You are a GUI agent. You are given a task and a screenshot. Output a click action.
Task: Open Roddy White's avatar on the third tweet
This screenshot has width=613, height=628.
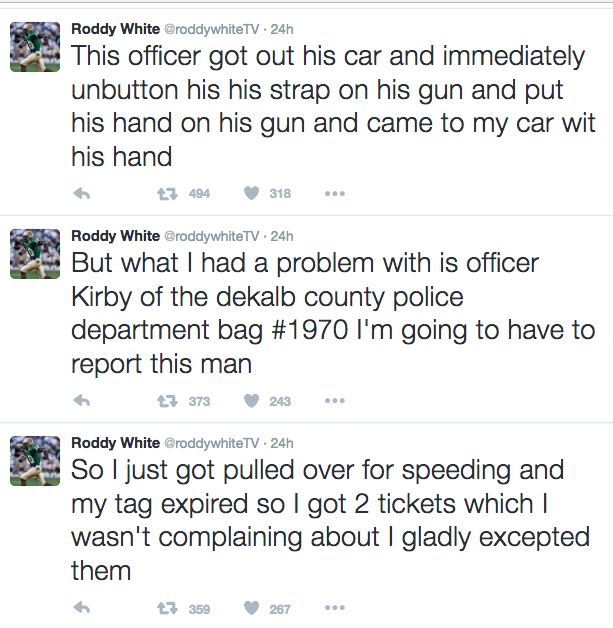(35, 461)
